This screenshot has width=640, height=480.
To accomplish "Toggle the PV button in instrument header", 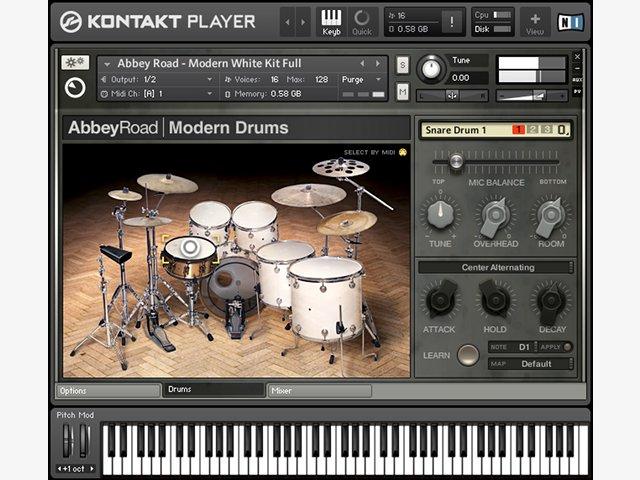I will tap(577, 91).
